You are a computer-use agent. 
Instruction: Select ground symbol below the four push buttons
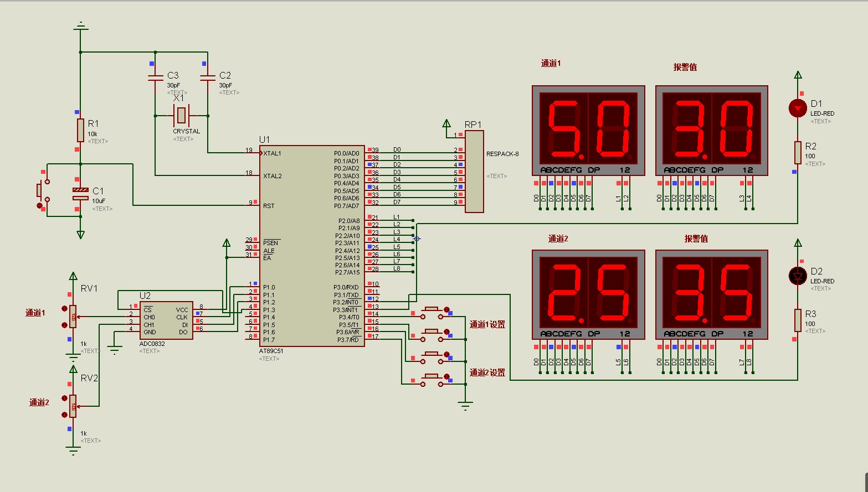pyautogui.click(x=465, y=406)
